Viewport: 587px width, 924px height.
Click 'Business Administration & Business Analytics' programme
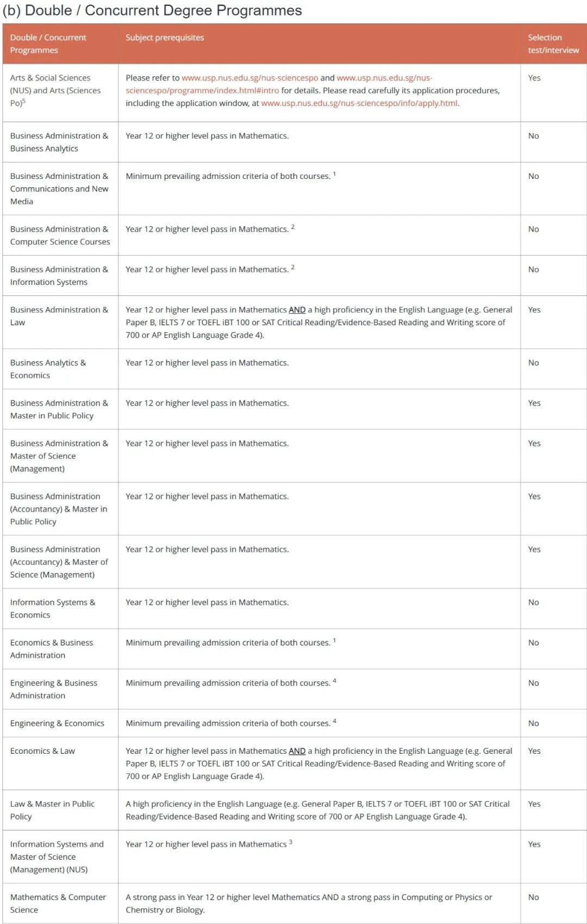[x=59, y=142]
